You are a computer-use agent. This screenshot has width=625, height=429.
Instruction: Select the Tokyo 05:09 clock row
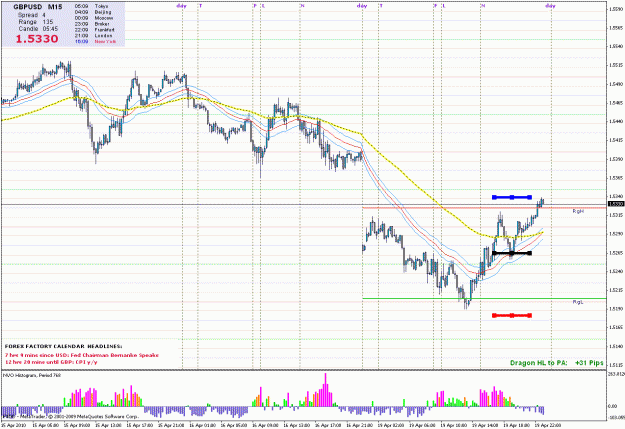[91, 6]
